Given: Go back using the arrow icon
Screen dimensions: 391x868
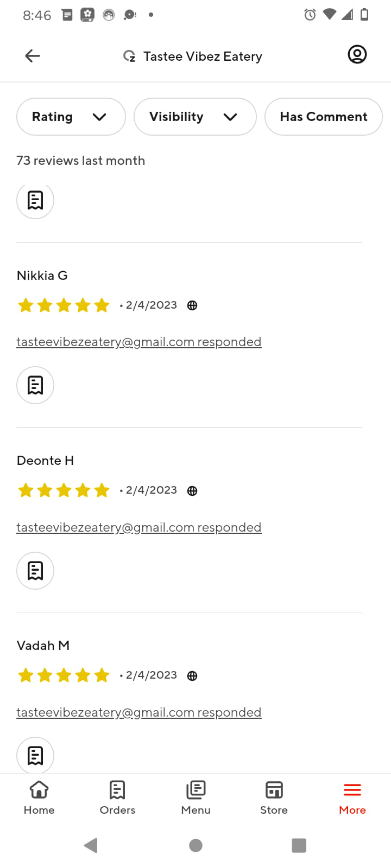Looking at the screenshot, I should click(33, 56).
